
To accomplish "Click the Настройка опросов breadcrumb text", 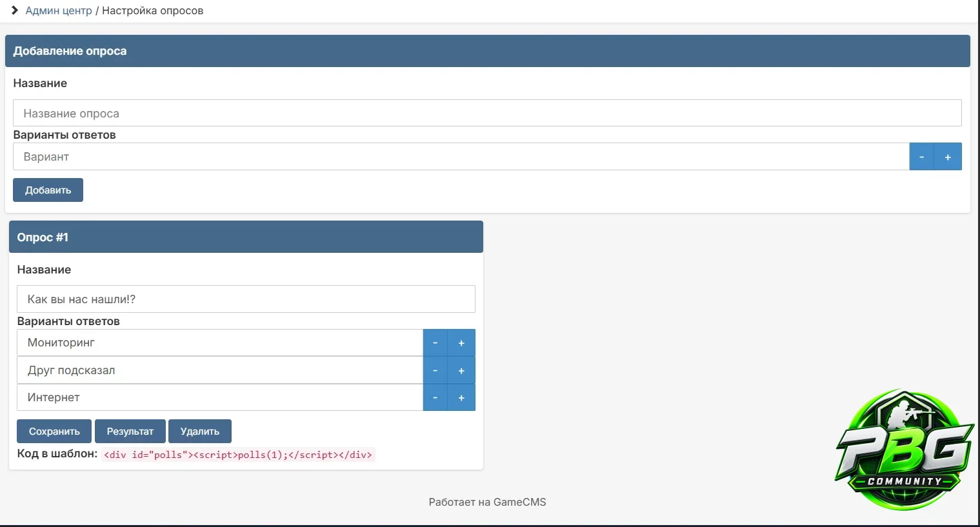I will pos(152,10).
